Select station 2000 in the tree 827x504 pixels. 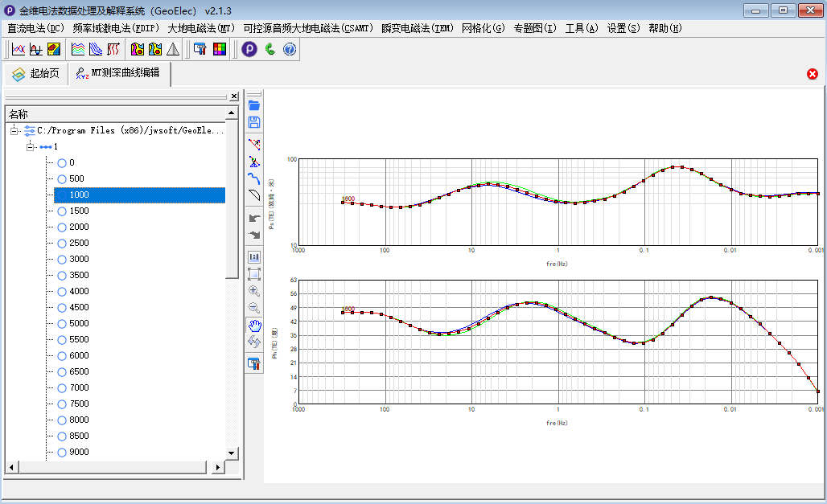coord(79,227)
